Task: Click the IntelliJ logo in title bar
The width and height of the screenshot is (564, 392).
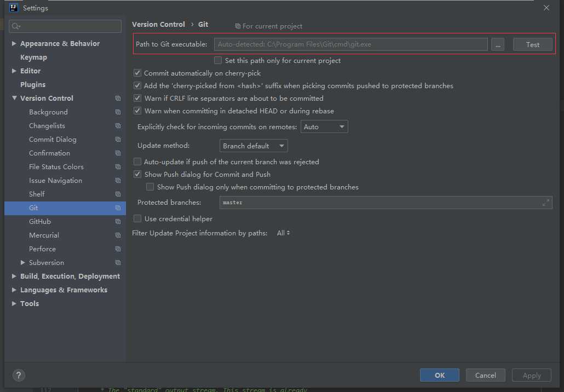Action: coord(13,8)
